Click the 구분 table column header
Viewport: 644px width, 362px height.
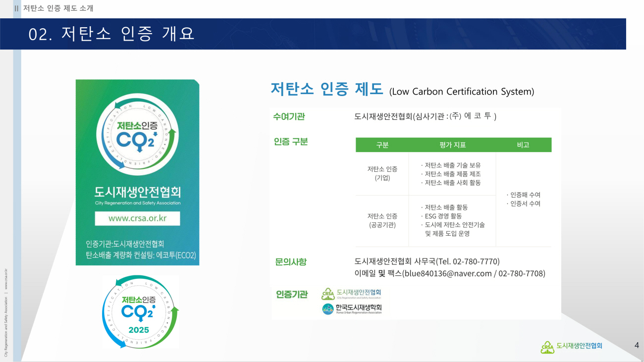382,145
